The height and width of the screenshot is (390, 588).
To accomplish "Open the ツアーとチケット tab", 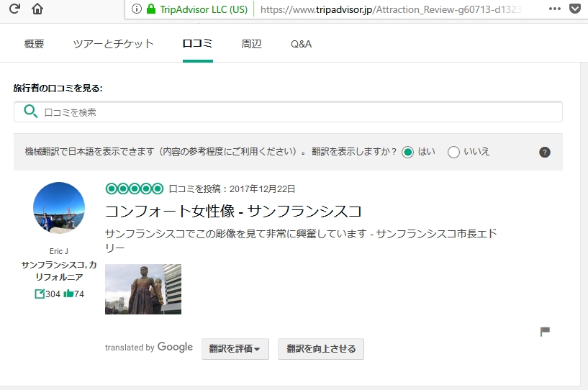I will pyautogui.click(x=113, y=44).
